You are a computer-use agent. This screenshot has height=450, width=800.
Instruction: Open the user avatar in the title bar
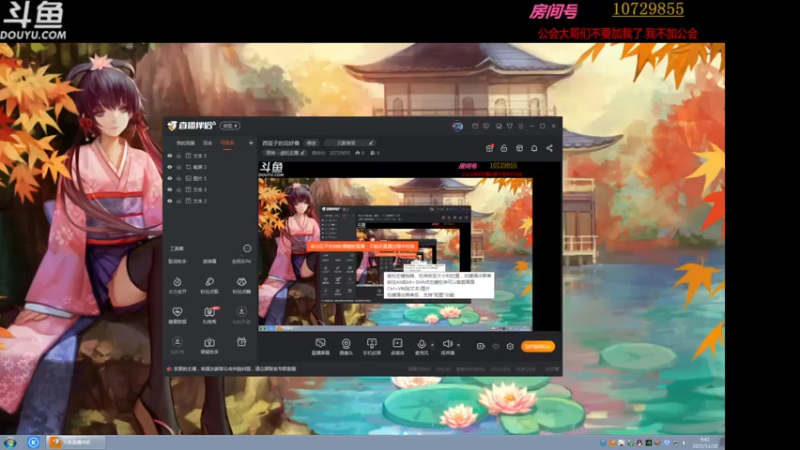457,126
